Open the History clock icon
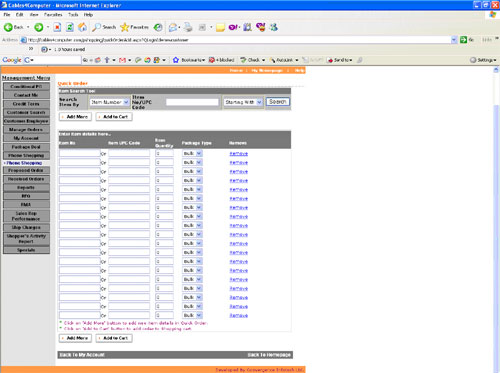The image size is (500, 373). (158, 27)
